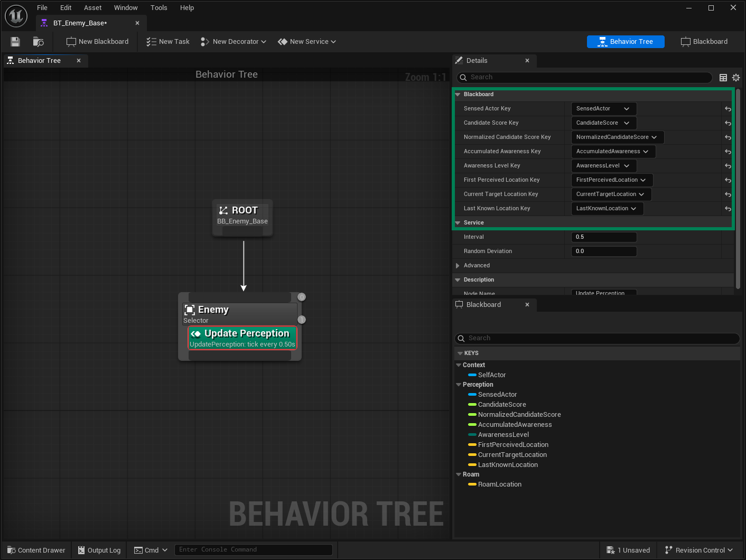Create a New Task from the toolbar
This screenshot has height=560, width=746.
pyautogui.click(x=167, y=41)
